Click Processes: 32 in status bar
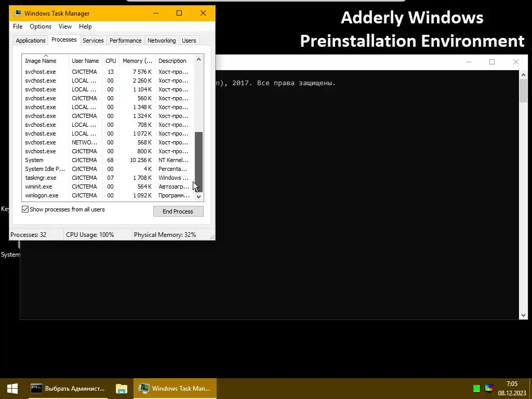Screen dimensions: 532x399 (x=29, y=235)
